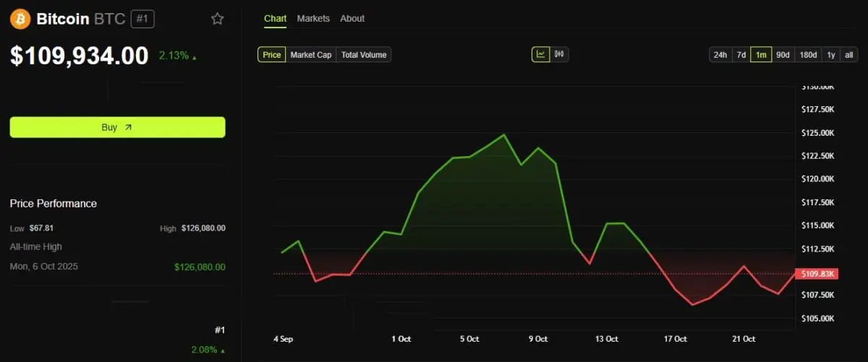
Task: Click the #1 rank badge beside BTC
Action: click(142, 20)
